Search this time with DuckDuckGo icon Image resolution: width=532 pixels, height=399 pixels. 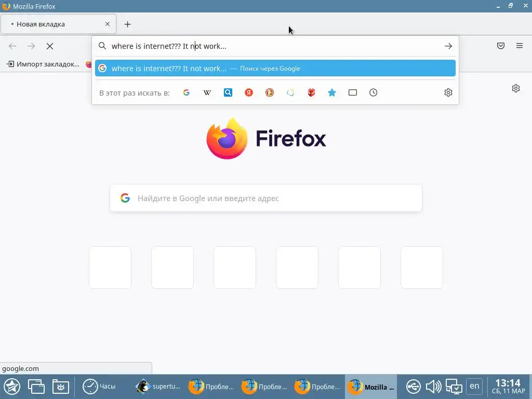pos(270,92)
